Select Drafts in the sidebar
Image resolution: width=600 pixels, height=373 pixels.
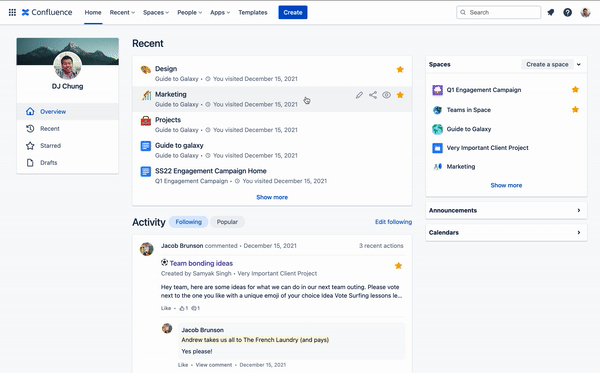[67, 163]
